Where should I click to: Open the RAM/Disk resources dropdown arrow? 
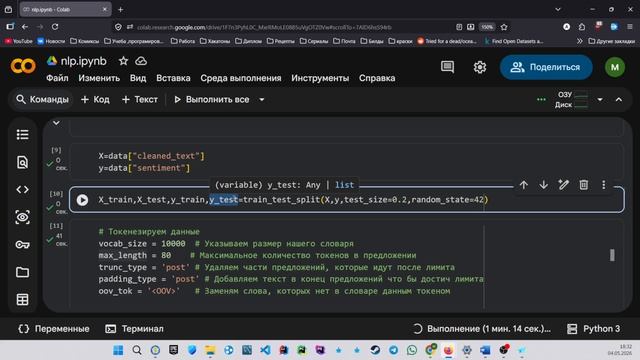point(600,100)
